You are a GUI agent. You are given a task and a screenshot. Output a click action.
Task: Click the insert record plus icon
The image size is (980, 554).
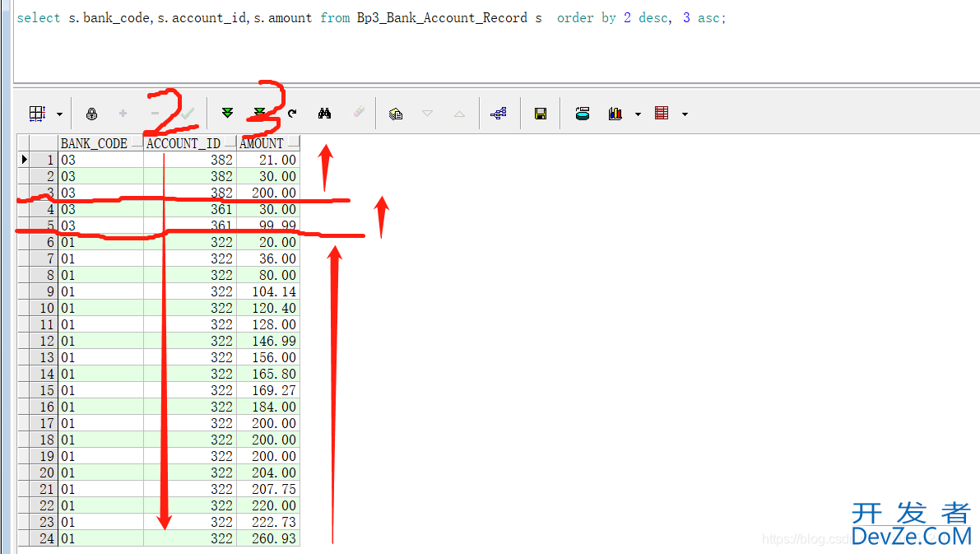tap(123, 113)
